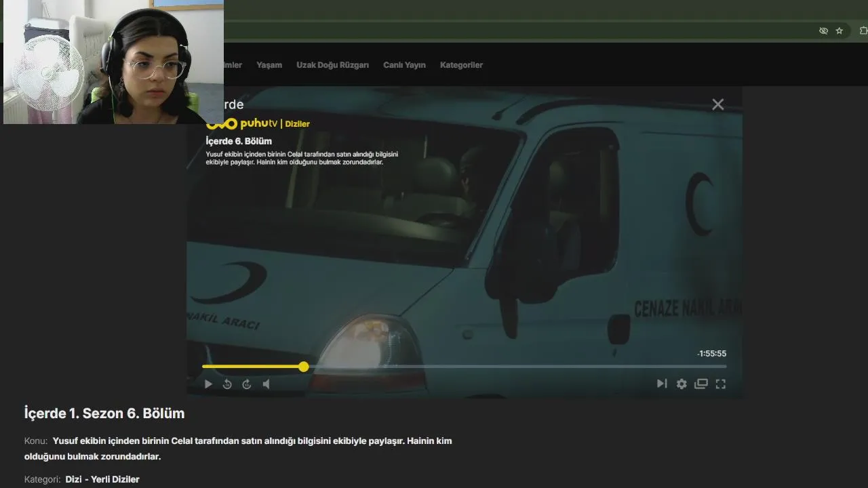The width and height of the screenshot is (868, 488).
Task: Toggle picture-in-picture mode icon
Action: [701, 384]
